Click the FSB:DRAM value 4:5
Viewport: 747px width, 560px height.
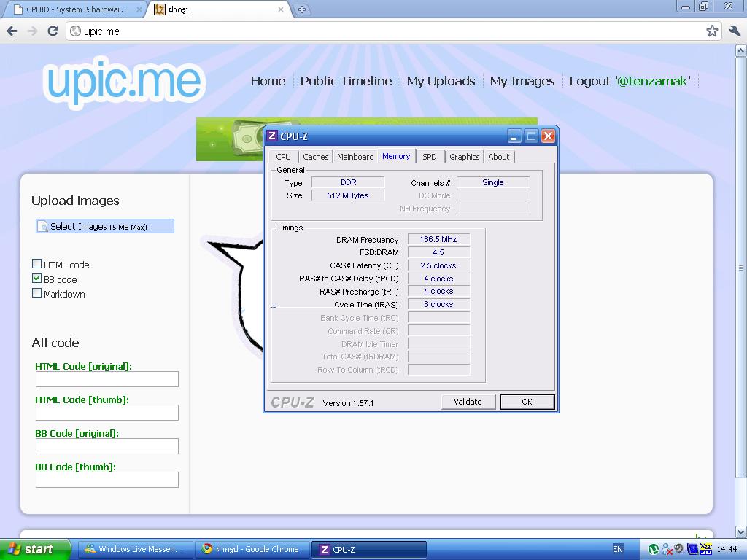[x=438, y=252]
